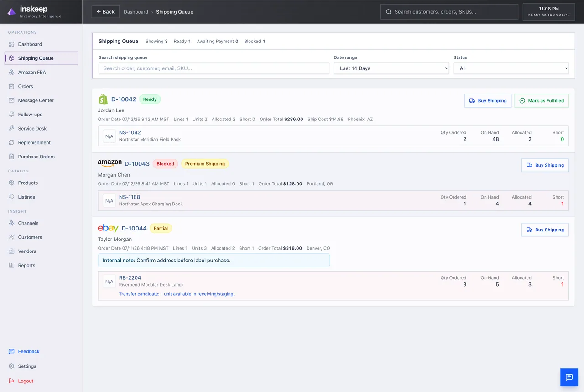
Task: Click customer name Morgan Chen
Action: [x=114, y=175]
